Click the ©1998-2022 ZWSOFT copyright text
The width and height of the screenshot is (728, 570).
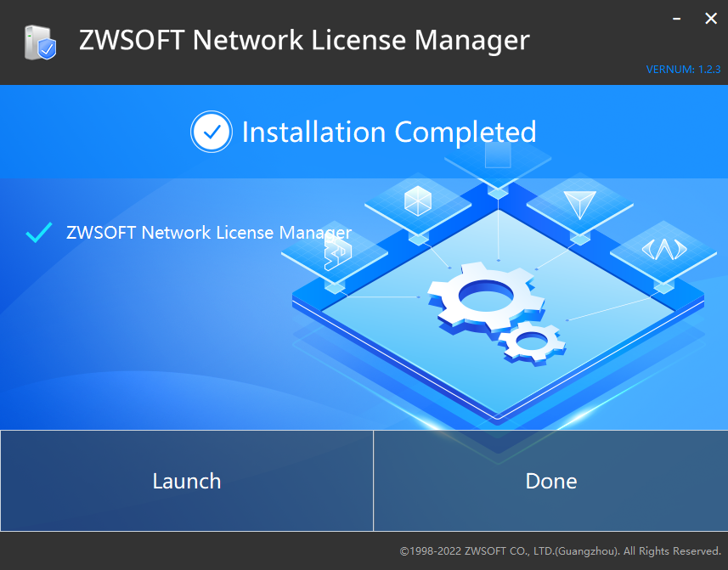click(561, 551)
